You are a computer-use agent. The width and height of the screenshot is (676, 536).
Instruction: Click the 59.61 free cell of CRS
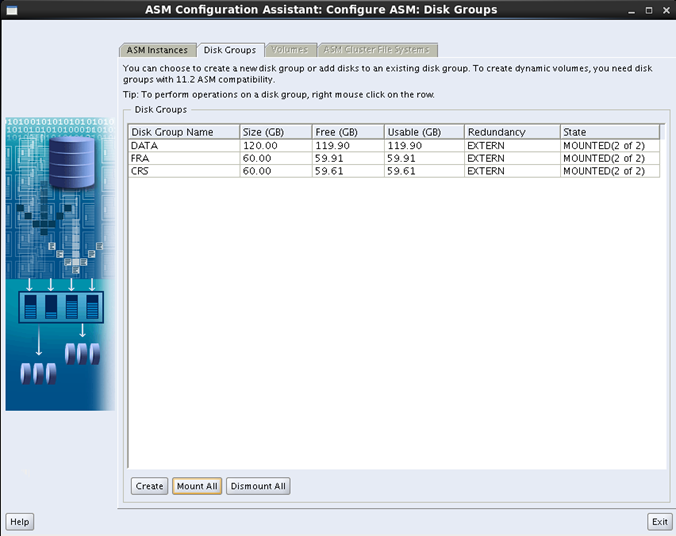[x=348, y=171]
